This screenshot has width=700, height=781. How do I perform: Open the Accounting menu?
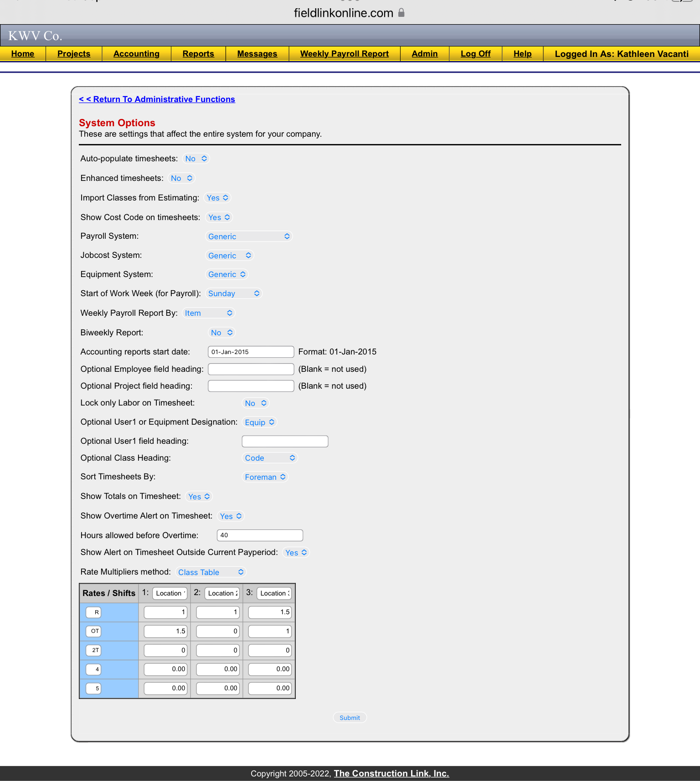point(136,54)
